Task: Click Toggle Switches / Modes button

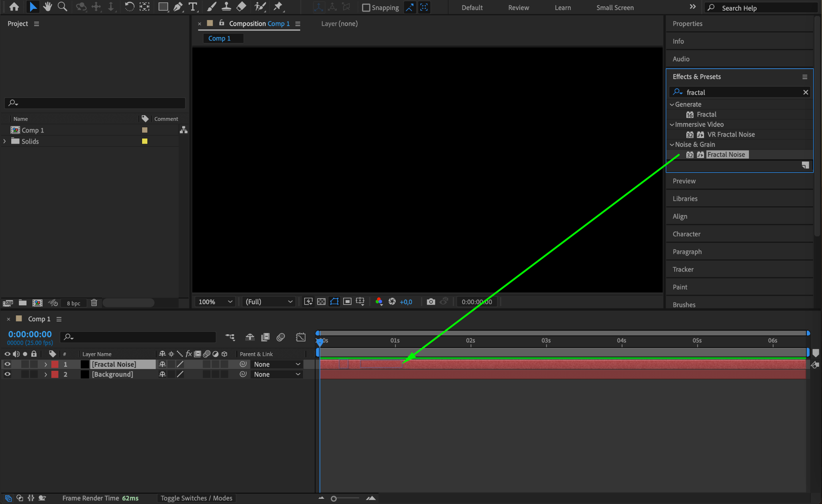Action: (x=196, y=498)
